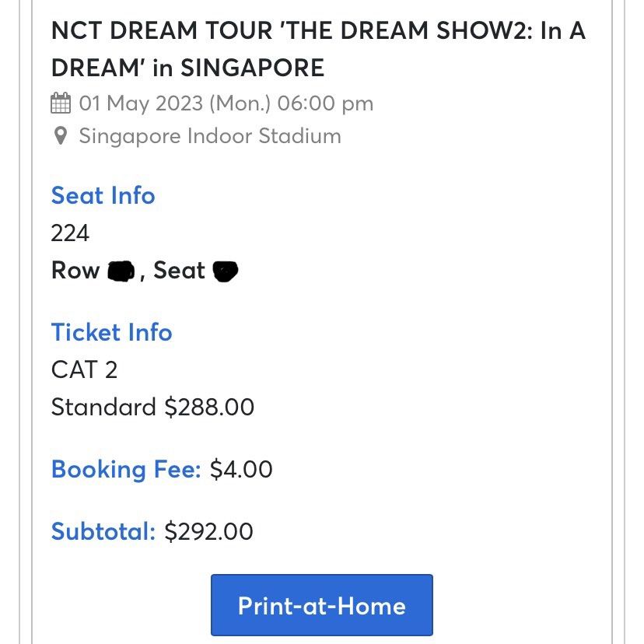Click the calendar icon beside the event date
This screenshot has width=644, height=644.
point(60,102)
